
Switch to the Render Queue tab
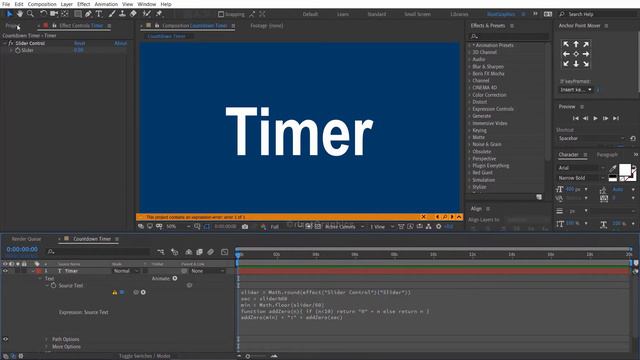click(27, 239)
